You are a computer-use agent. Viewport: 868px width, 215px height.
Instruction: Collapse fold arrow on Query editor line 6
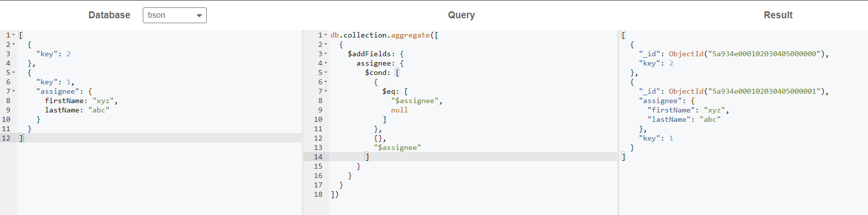325,82
